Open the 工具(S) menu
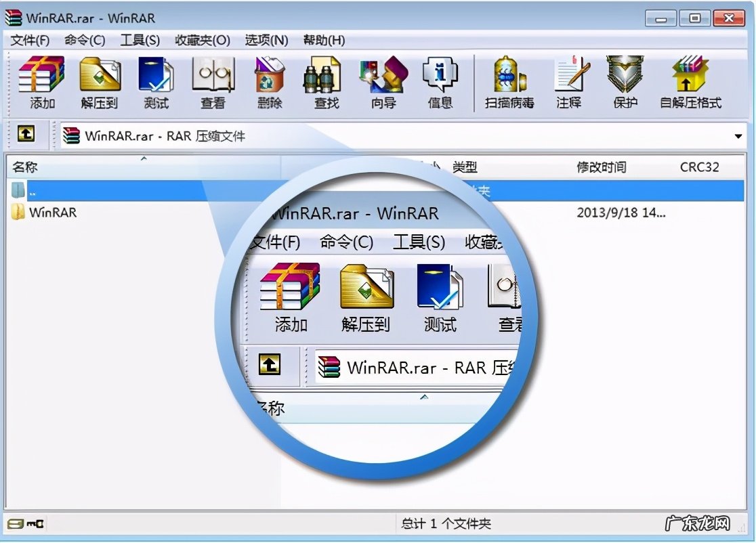Image resolution: width=756 pixels, height=543 pixels. click(140, 41)
